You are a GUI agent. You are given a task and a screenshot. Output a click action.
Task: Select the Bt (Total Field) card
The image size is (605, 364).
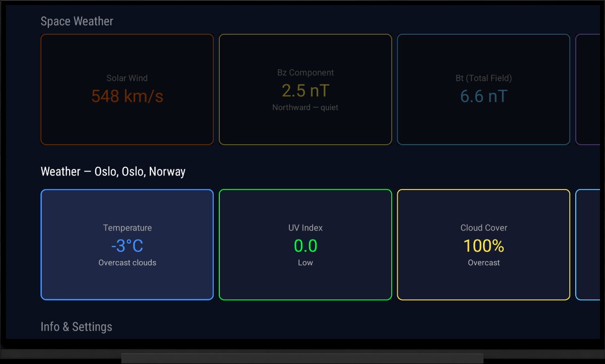click(x=483, y=89)
